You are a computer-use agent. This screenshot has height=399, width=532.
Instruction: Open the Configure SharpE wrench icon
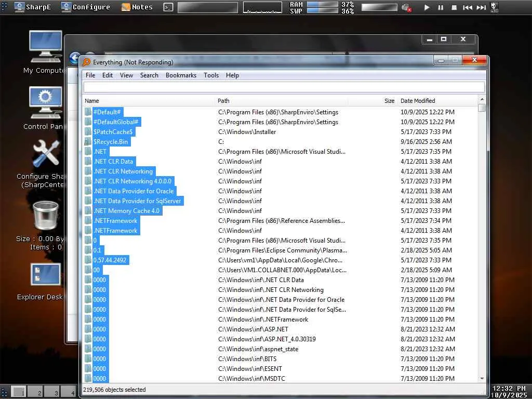click(46, 154)
